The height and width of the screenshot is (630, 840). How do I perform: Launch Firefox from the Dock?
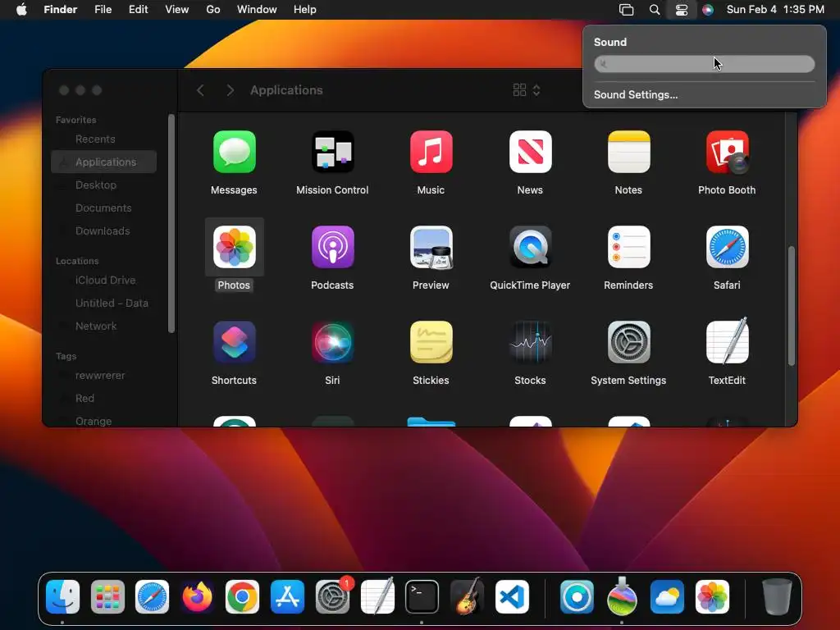[x=197, y=596]
